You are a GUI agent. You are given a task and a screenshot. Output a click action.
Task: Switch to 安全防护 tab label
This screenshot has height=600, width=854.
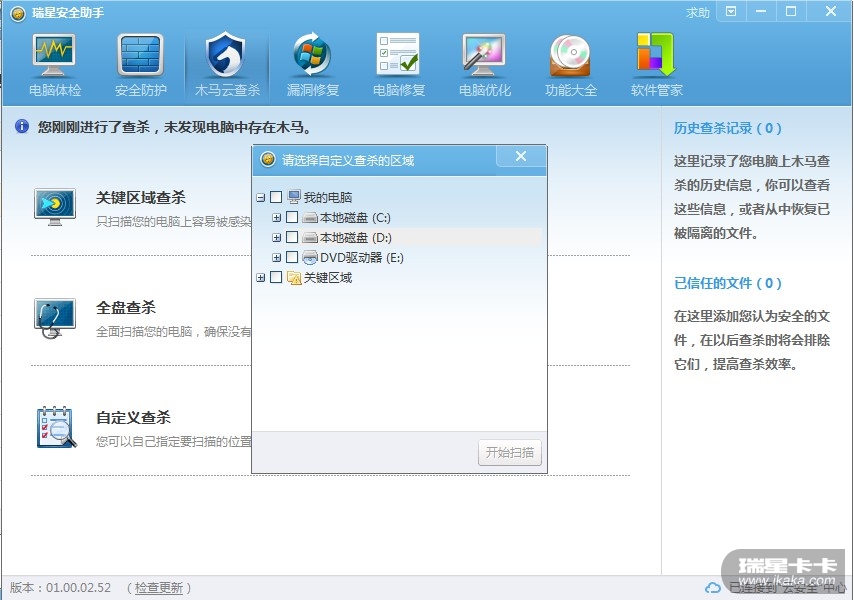point(141,90)
